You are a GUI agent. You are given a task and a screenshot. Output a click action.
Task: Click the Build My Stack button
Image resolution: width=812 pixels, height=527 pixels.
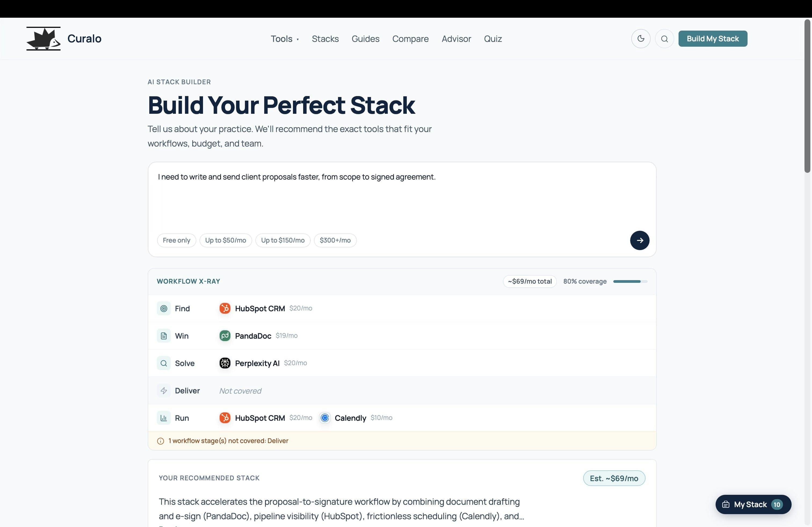[712, 39]
